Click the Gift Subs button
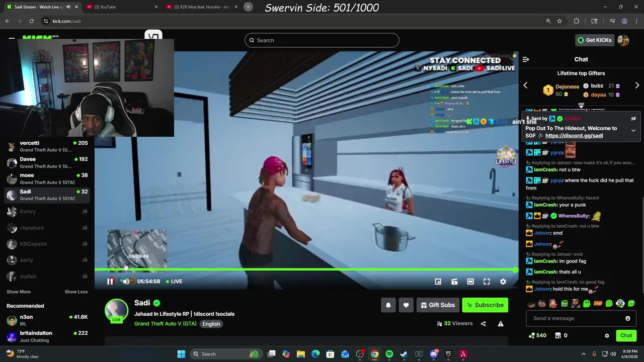Image resolution: width=644 pixels, height=362 pixels. 437,305
